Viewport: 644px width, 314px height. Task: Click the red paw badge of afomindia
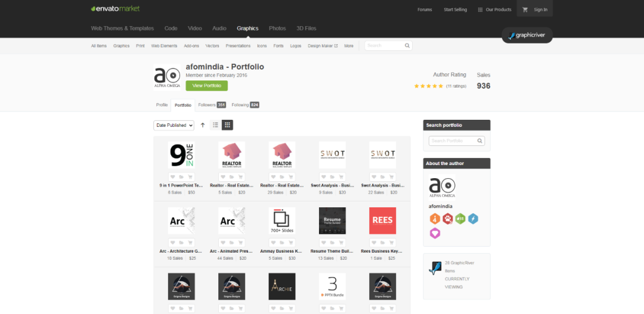448,219
